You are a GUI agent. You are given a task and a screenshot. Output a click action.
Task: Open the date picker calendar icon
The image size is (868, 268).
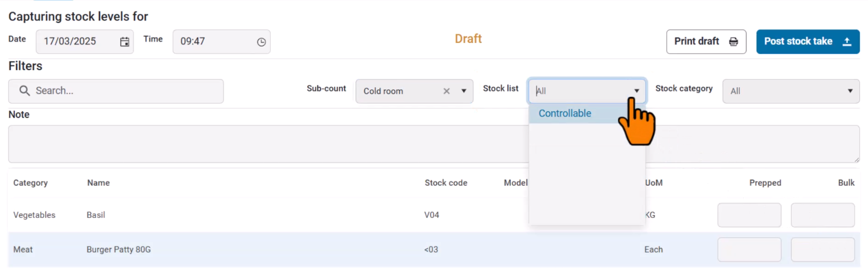click(x=124, y=42)
